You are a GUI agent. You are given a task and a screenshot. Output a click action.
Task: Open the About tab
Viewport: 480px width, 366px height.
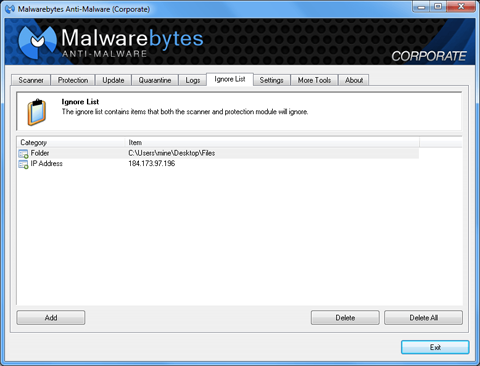point(354,80)
